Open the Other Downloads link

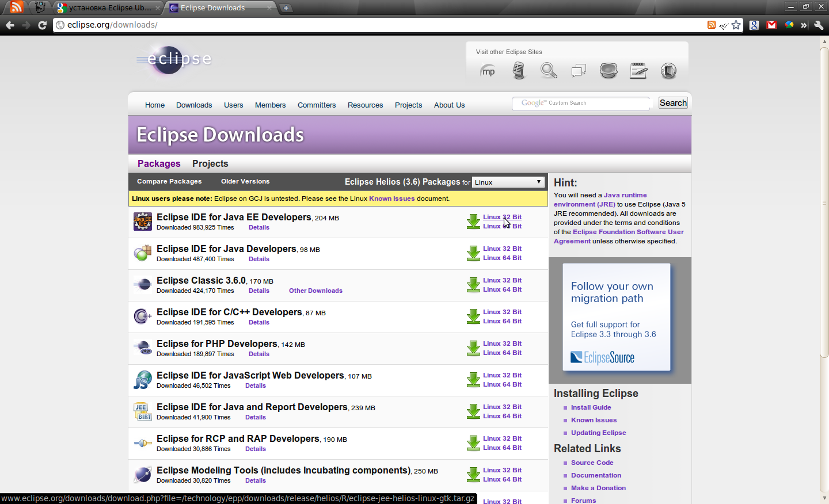click(x=315, y=291)
